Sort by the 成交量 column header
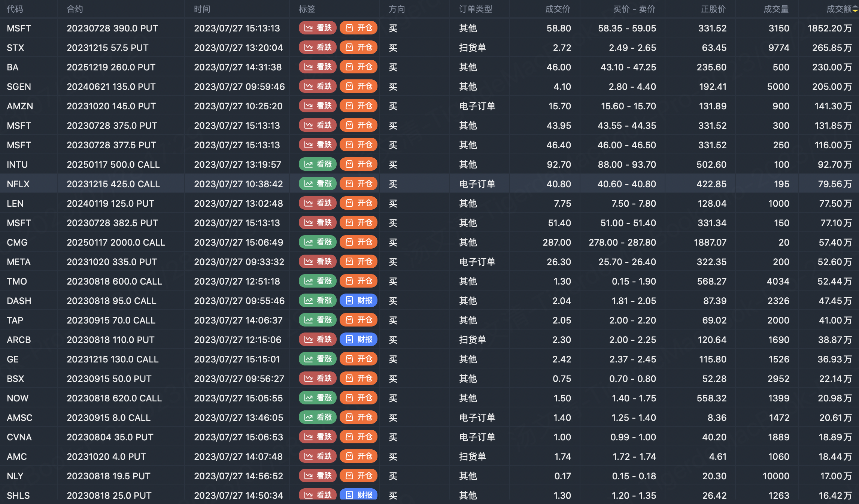The height and width of the screenshot is (504, 859). pos(776,9)
